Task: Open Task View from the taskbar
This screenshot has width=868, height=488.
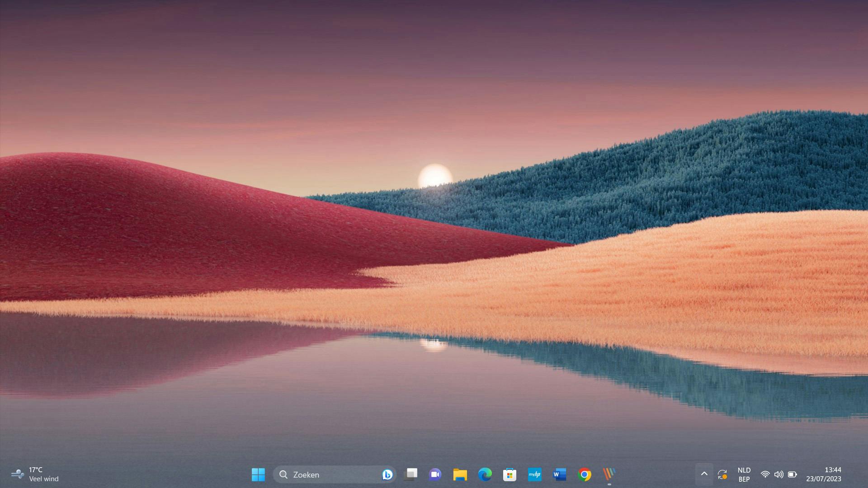Action: tap(411, 474)
